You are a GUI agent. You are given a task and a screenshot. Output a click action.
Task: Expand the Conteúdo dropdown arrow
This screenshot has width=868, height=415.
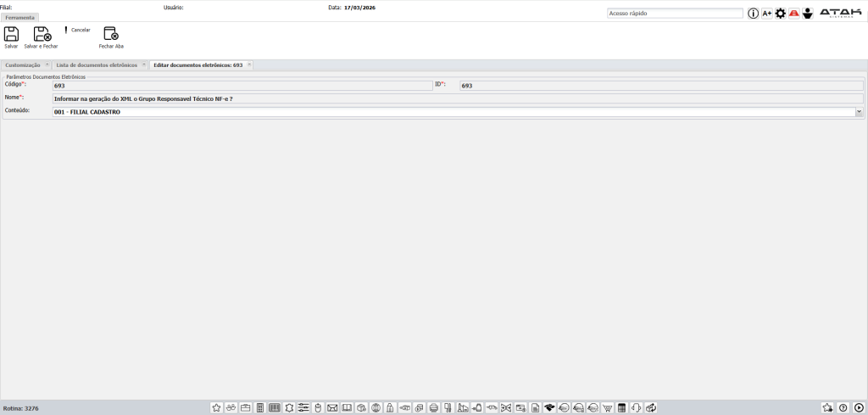tap(859, 111)
